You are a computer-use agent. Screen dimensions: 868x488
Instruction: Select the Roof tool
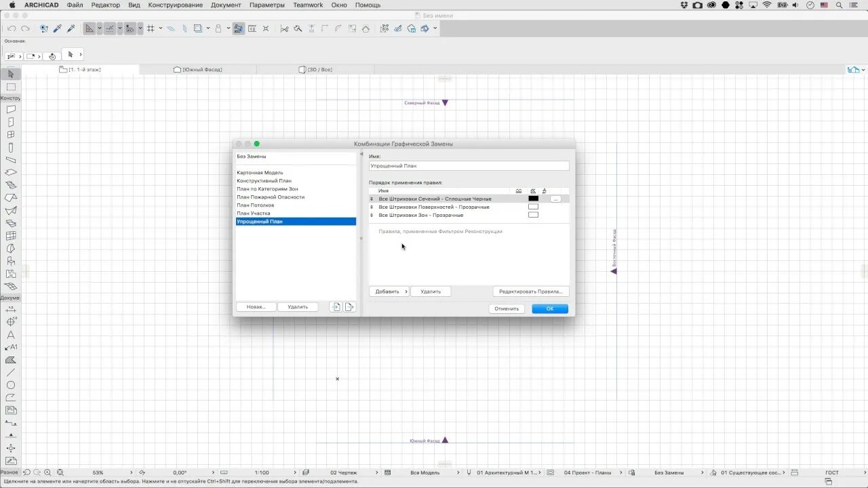tap(11, 198)
